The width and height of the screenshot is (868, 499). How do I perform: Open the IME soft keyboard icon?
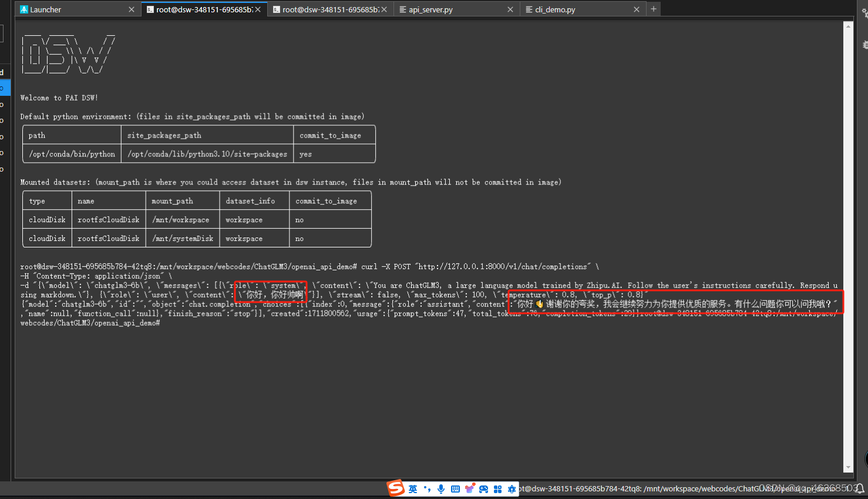(455, 489)
